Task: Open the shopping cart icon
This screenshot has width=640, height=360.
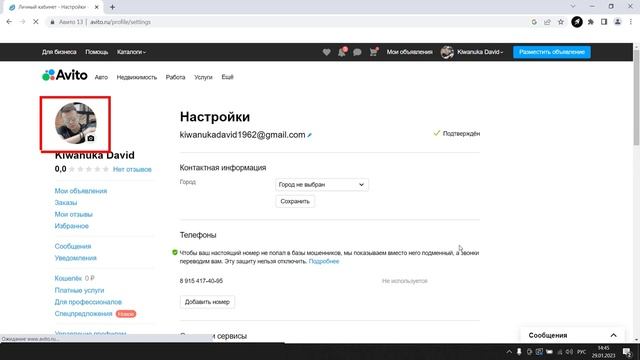Action: [x=373, y=52]
